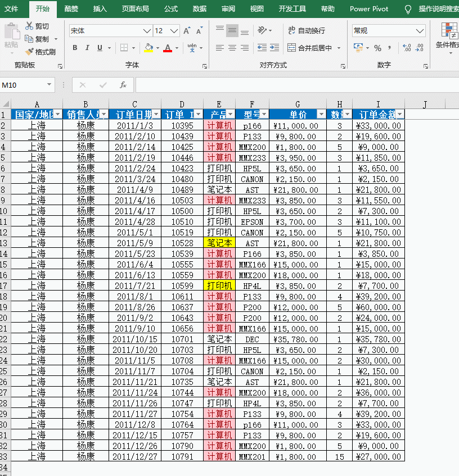459x476 pixels.
Task: Open the 插入 ribbon tab
Action: 100,9
